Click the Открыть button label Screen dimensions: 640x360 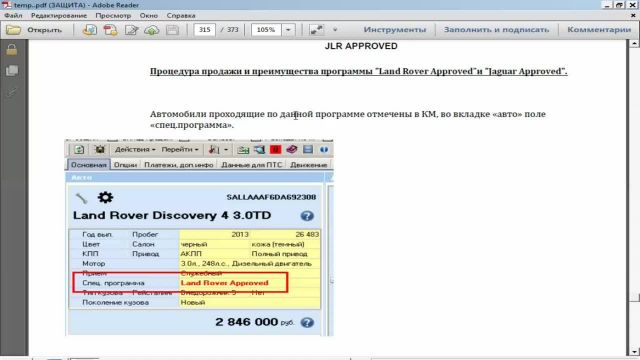click(44, 30)
